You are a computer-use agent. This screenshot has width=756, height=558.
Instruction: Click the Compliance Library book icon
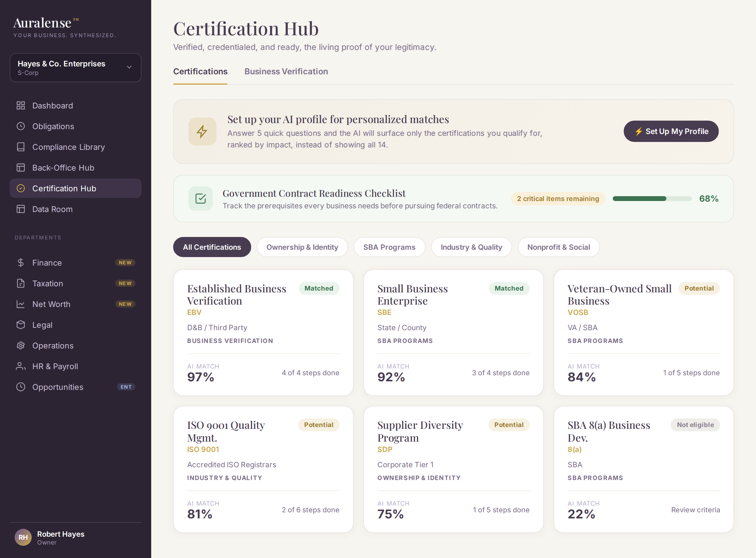point(21,147)
